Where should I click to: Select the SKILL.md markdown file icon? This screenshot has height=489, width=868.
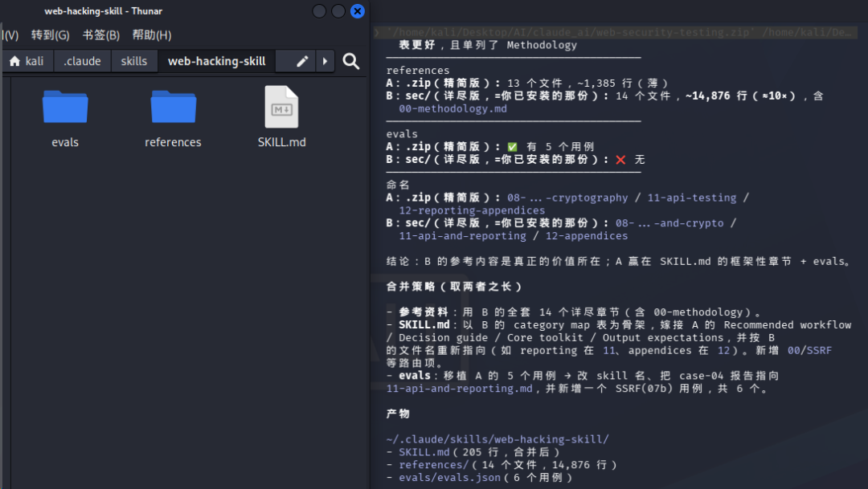pos(281,107)
